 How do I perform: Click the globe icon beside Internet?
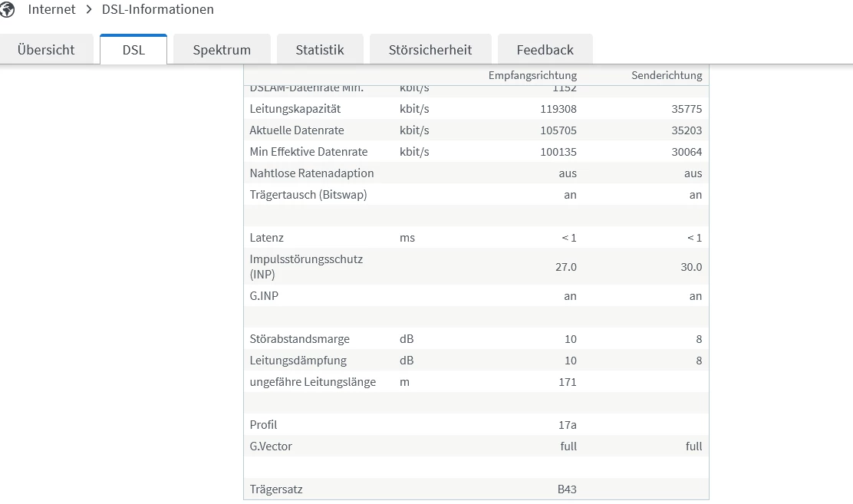click(8, 9)
